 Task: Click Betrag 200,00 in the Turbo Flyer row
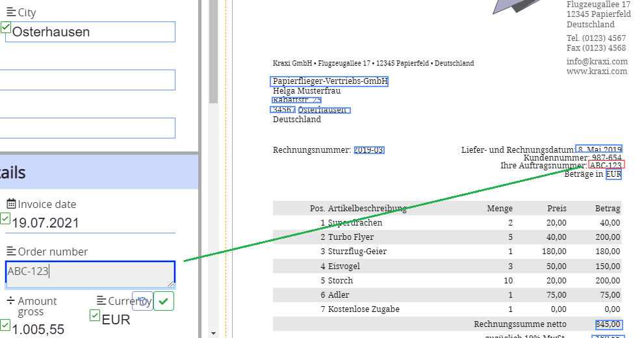[608, 237]
